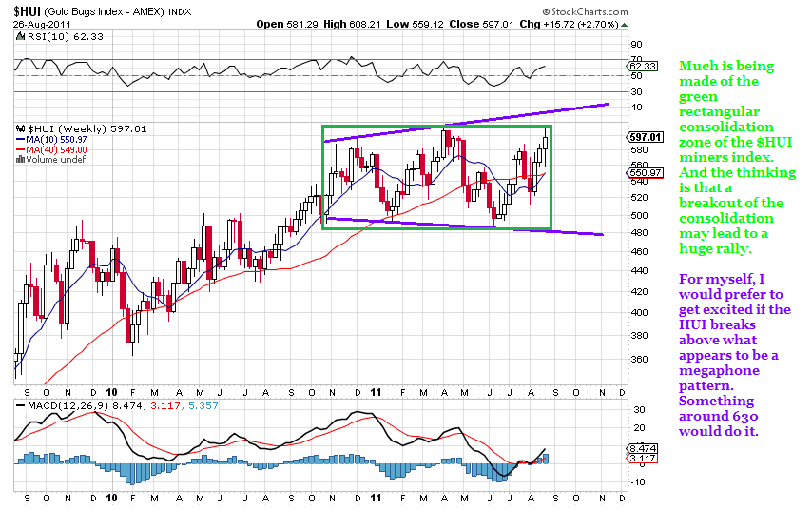Click the 62.33 value tag on RSI axis

click(x=643, y=67)
